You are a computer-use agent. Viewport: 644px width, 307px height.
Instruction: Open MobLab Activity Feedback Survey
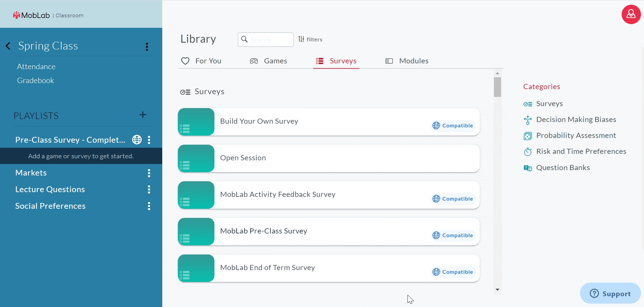[x=329, y=195]
